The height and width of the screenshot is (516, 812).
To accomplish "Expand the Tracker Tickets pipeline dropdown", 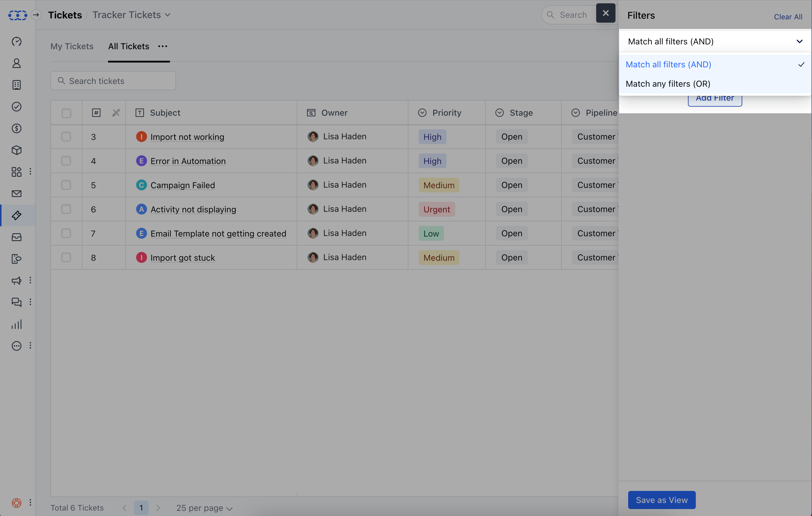I will pyautogui.click(x=132, y=15).
